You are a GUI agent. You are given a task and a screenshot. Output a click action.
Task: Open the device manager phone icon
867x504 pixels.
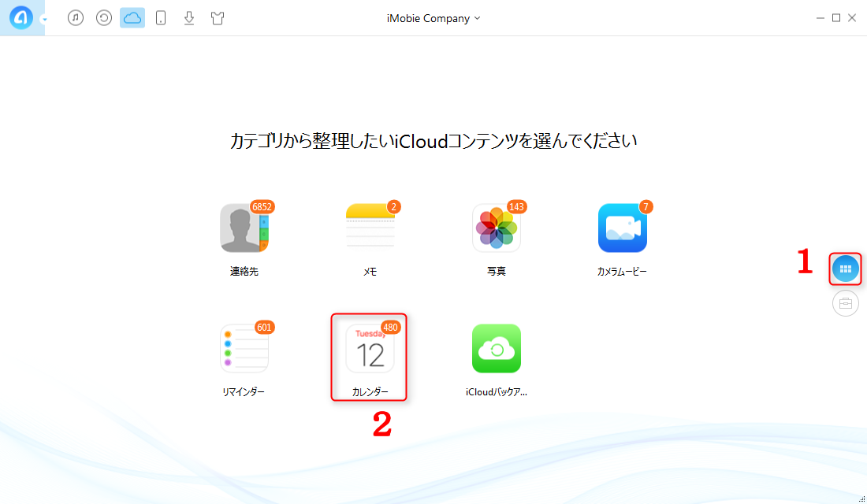pos(161,17)
